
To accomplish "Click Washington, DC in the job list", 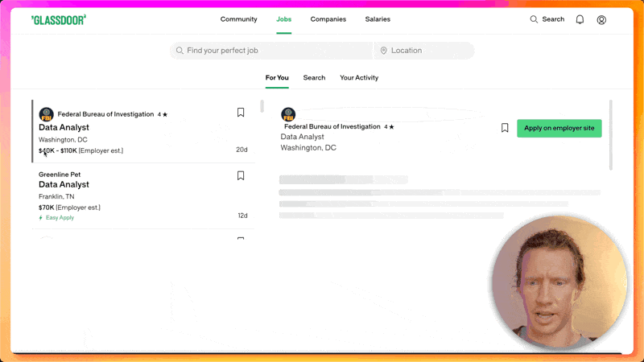I will [63, 139].
